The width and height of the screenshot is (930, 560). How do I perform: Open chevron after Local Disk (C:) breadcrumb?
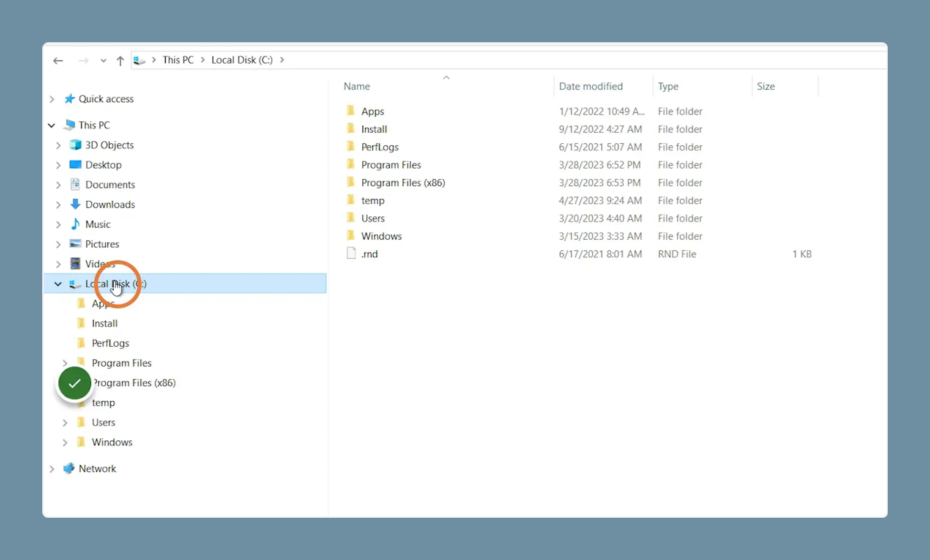(282, 60)
